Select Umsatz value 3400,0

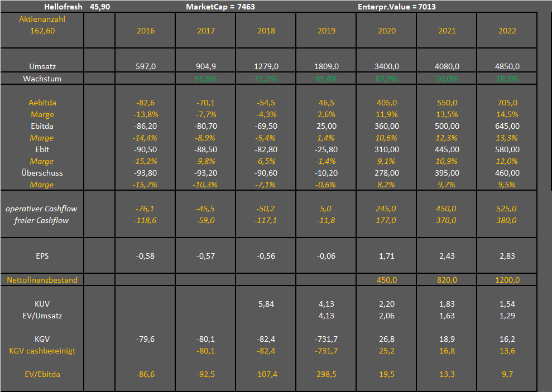tap(387, 66)
